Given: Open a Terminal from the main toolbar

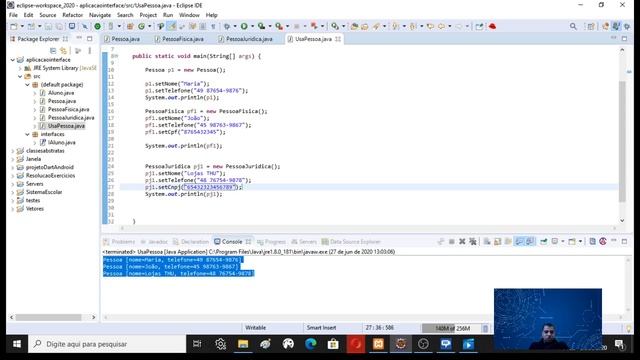Looking at the screenshot, I should [x=72, y=27].
